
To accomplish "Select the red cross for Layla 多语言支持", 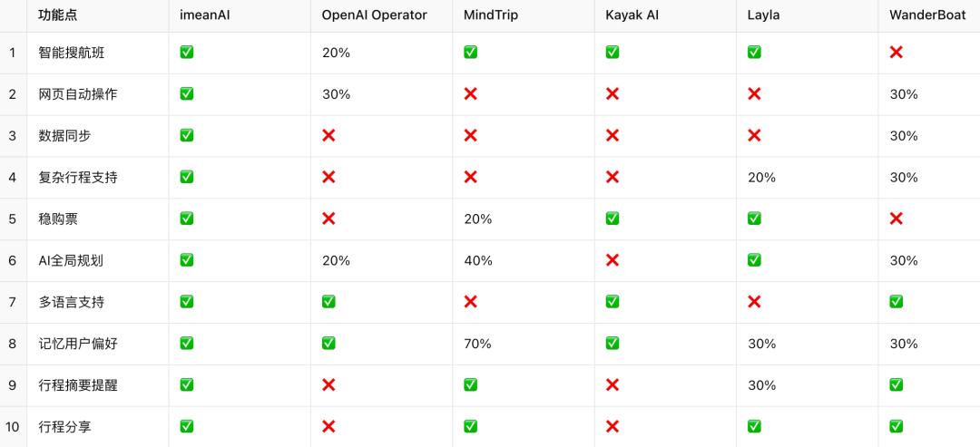I will 754,302.
